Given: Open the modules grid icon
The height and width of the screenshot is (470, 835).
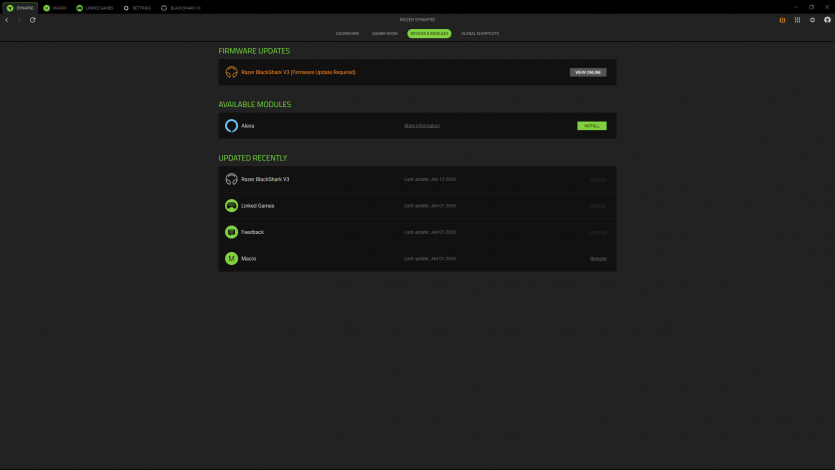Looking at the screenshot, I should coord(797,20).
